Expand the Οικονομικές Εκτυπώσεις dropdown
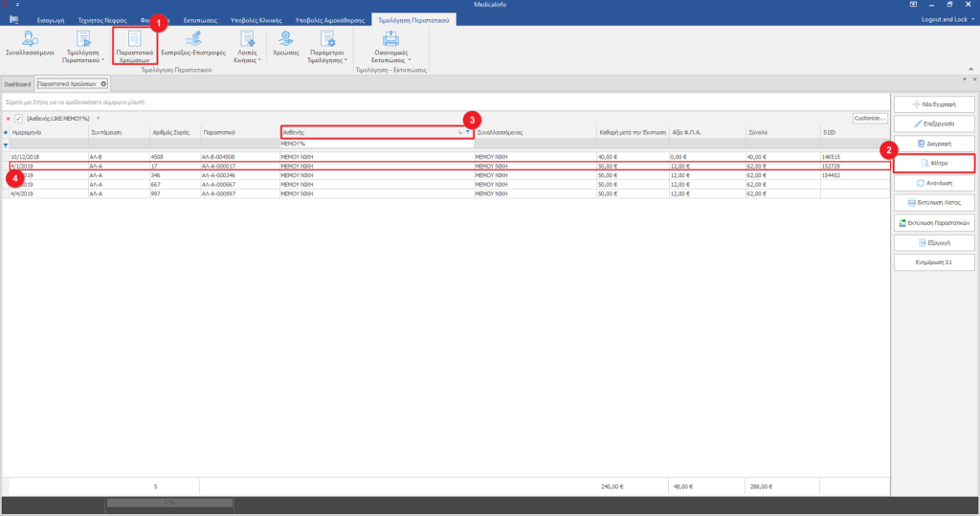980x516 pixels. [x=390, y=46]
